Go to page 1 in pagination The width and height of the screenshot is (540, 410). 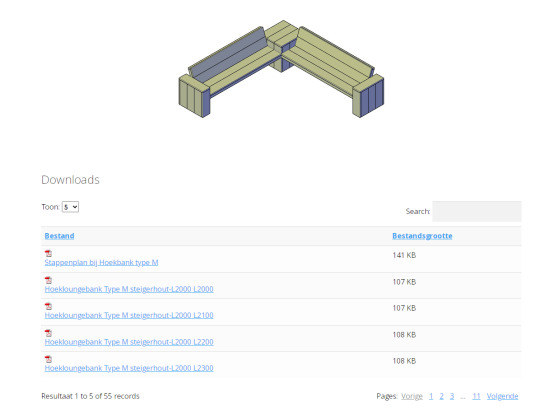[431, 396]
